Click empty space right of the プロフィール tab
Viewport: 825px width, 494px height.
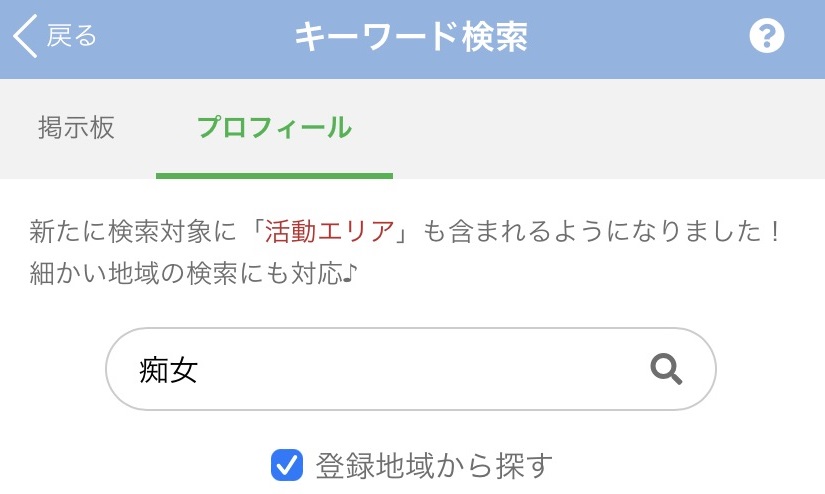click(x=600, y=128)
